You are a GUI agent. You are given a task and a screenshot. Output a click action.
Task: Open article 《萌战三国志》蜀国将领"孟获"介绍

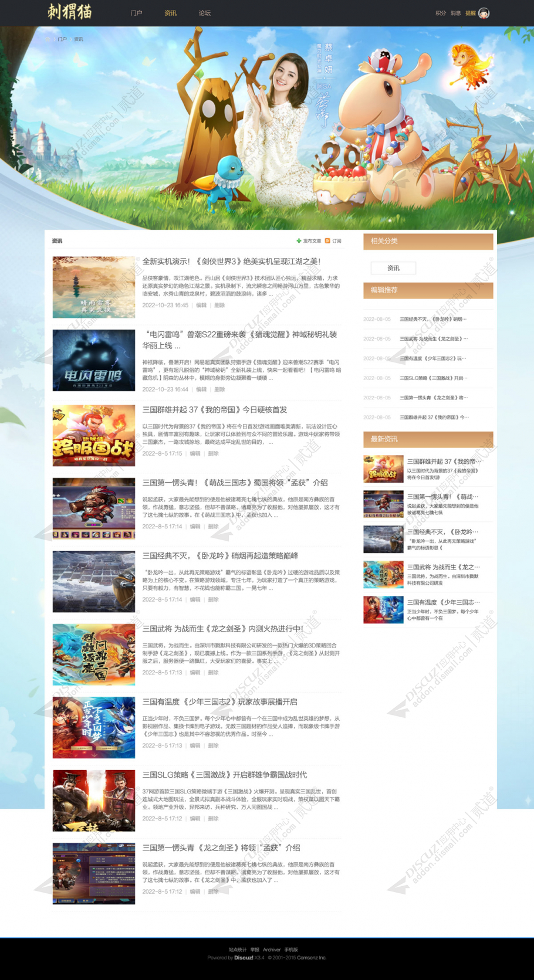[x=235, y=483]
